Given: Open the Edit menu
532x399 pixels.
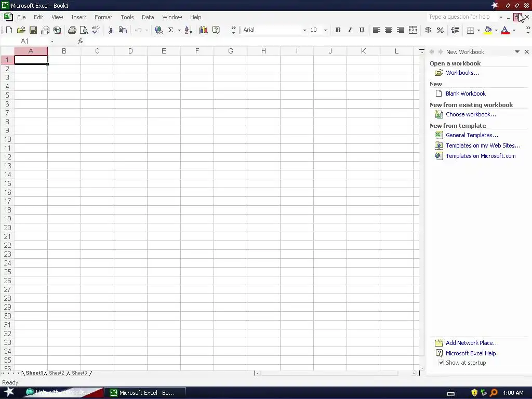Looking at the screenshot, I should (38, 17).
